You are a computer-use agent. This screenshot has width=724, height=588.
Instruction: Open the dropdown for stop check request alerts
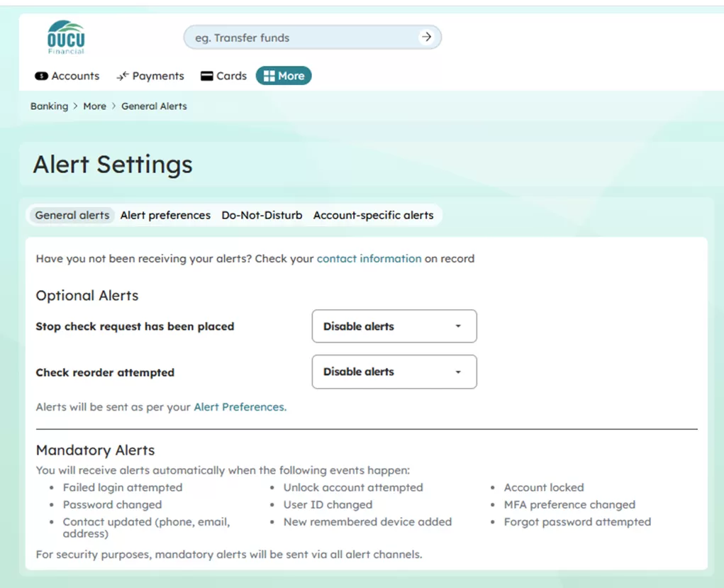click(393, 326)
